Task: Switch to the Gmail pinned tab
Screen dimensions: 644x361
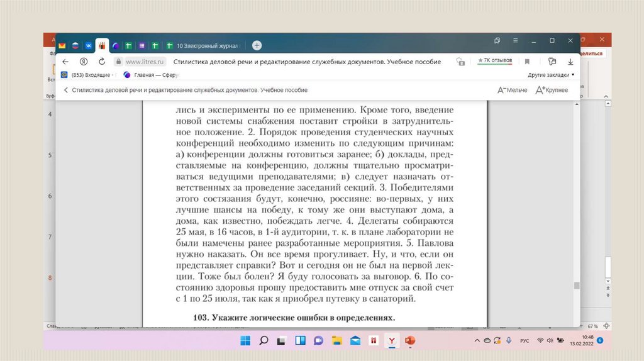Action: (x=62, y=46)
